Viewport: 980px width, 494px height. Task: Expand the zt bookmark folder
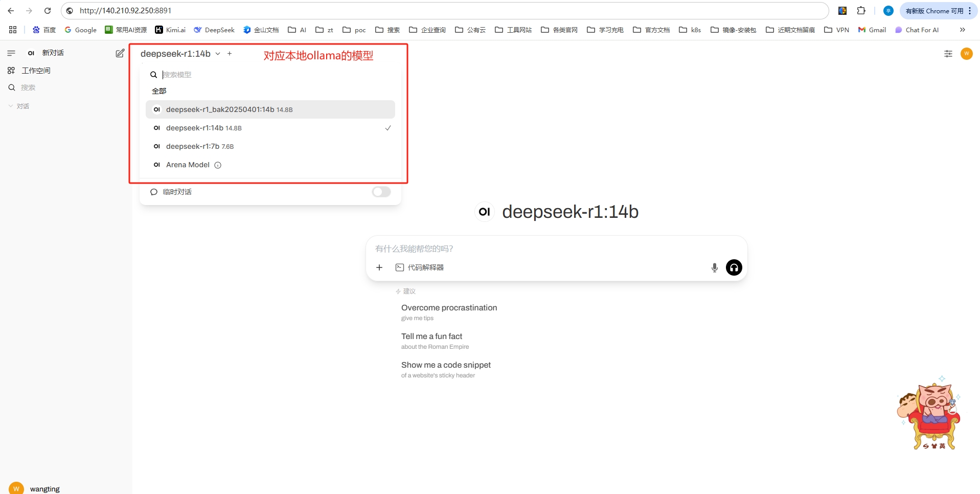pyautogui.click(x=324, y=30)
